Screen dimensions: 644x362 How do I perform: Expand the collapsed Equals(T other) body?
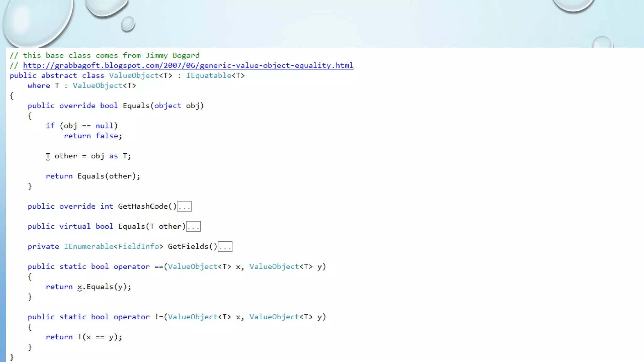(193, 227)
